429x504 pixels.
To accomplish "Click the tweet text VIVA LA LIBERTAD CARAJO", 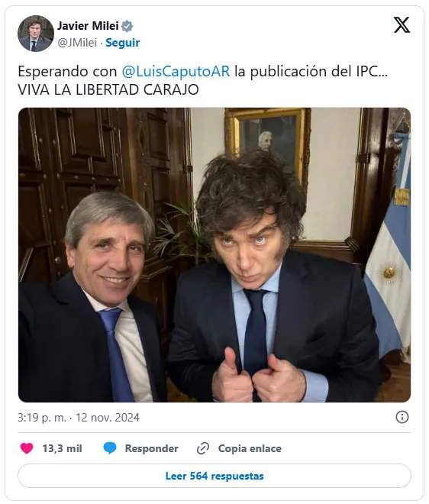I will (108, 90).
